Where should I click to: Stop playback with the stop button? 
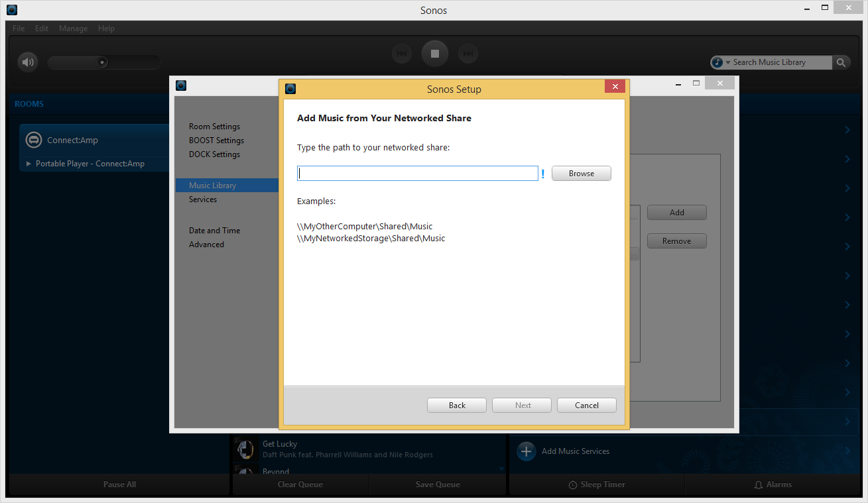pos(435,54)
